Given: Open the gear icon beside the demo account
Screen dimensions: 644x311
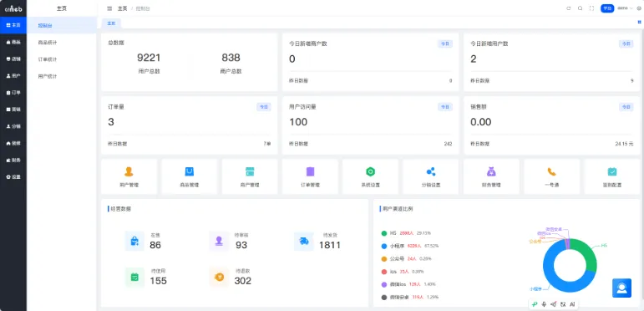Looking at the screenshot, I should pyautogui.click(x=639, y=8).
